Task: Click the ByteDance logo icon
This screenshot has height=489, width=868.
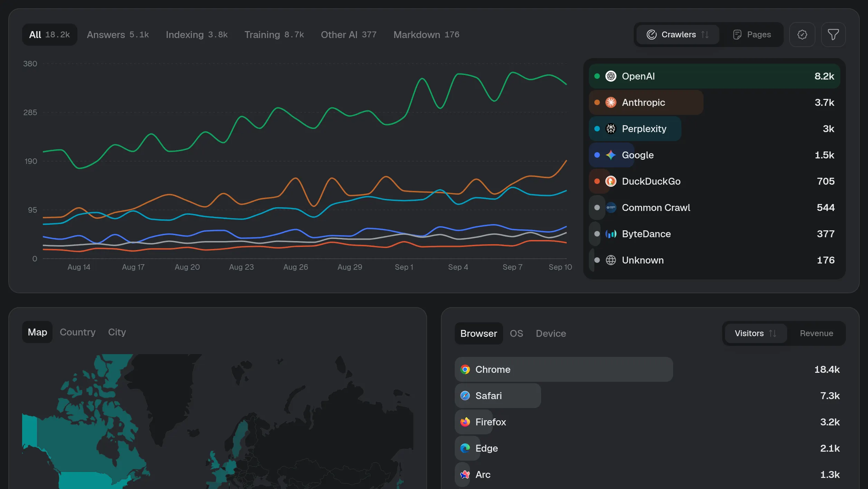Action: coord(611,234)
